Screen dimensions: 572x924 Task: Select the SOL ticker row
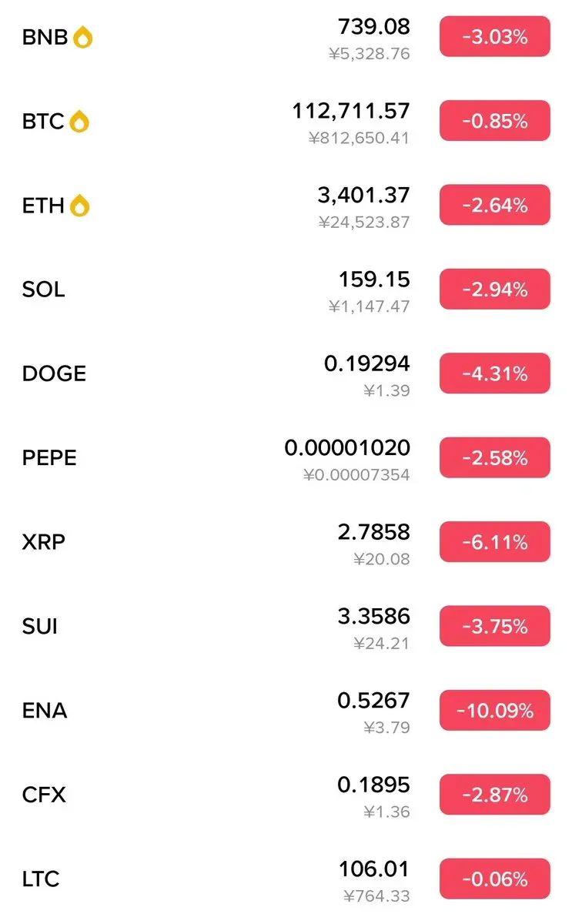tap(286, 290)
